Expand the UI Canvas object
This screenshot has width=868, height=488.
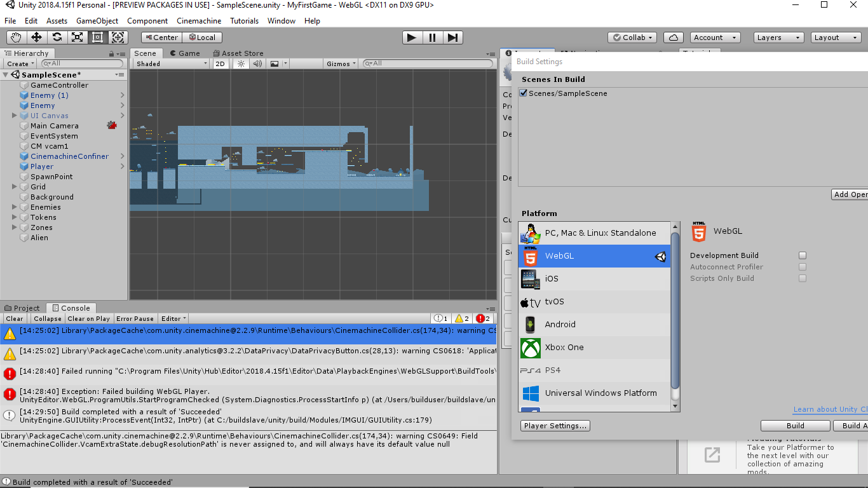(15, 116)
